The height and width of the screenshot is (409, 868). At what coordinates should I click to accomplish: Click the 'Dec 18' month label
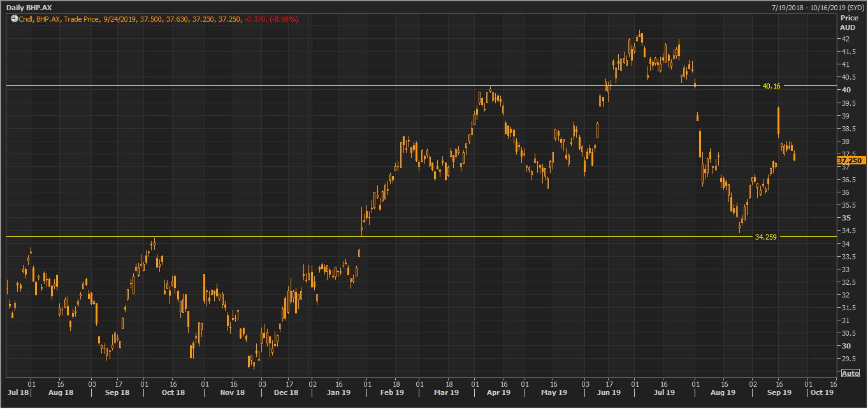coord(286,392)
